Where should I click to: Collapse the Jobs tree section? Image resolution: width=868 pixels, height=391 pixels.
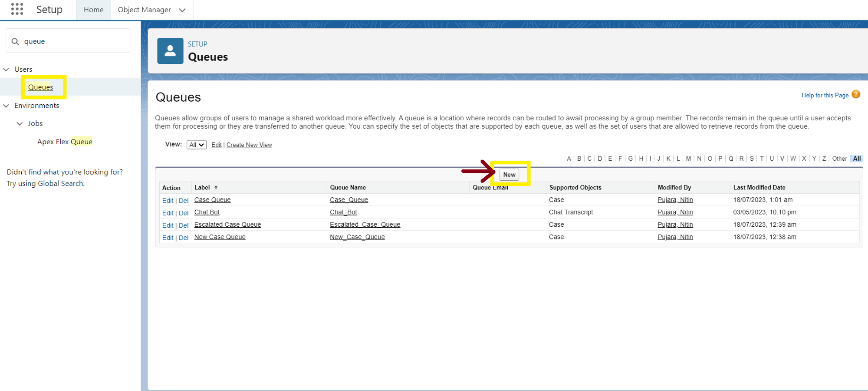[x=20, y=124]
